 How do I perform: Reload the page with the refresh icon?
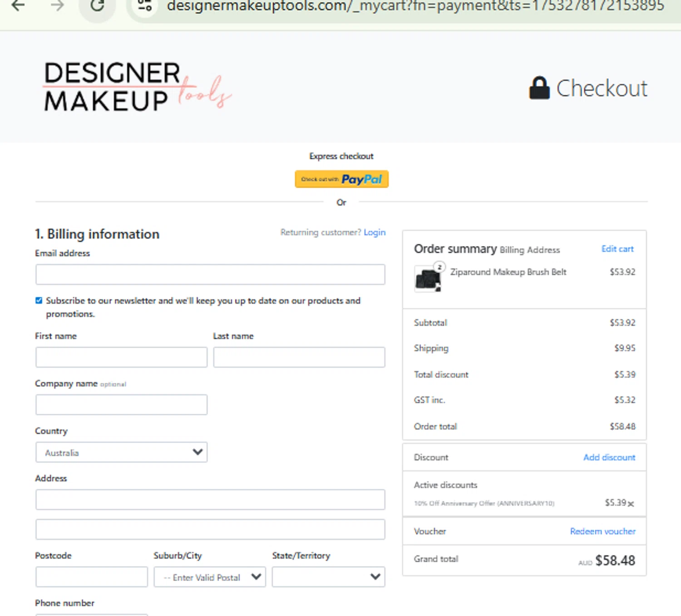tap(97, 5)
